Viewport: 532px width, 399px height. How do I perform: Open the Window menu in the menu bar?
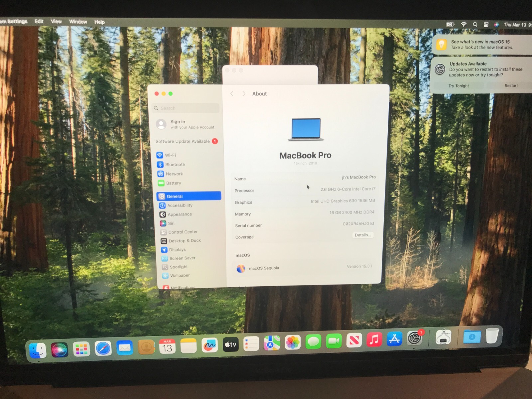pos(78,21)
